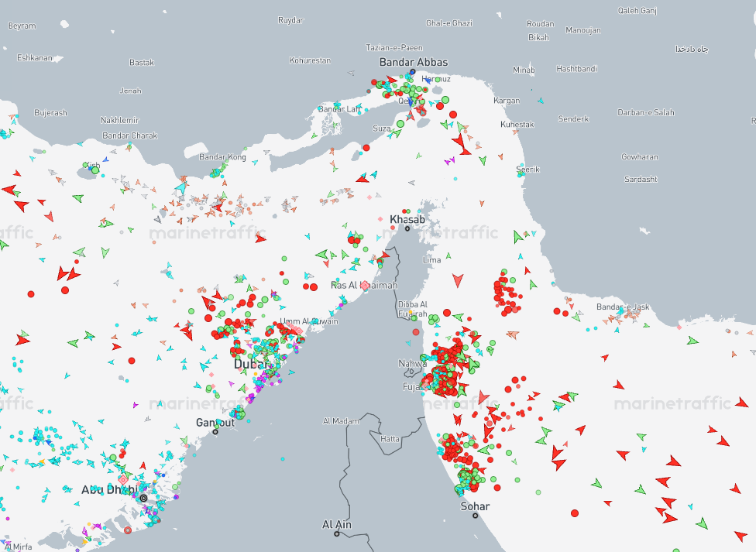Click the Ghal-e Ghazi label
This screenshot has height=552, width=756.
pos(449,23)
